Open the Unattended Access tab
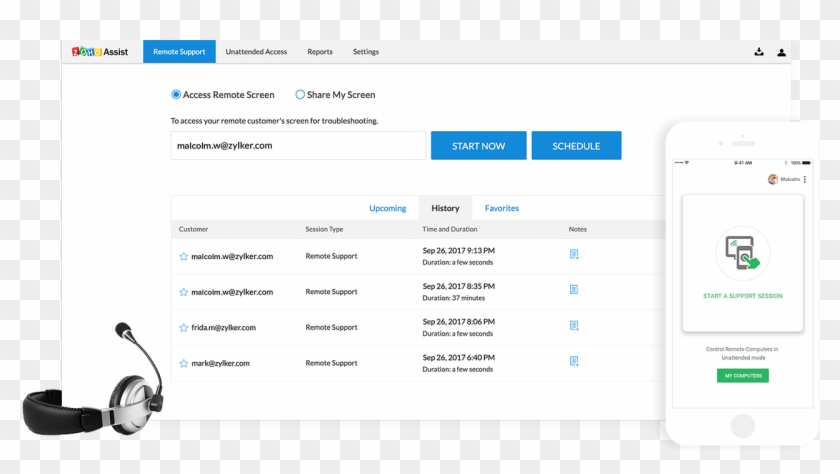Image resolution: width=840 pixels, height=474 pixels. coord(256,52)
